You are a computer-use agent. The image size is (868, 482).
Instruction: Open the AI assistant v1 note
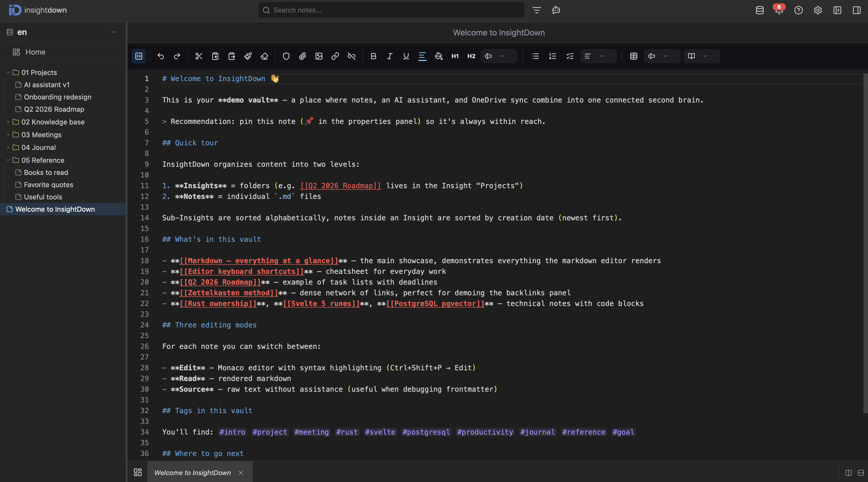tap(46, 85)
